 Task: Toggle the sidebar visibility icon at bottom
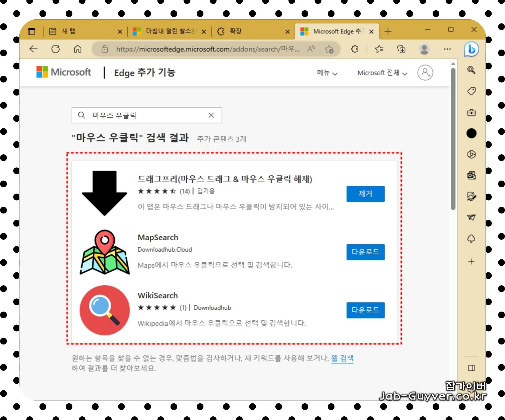471,368
